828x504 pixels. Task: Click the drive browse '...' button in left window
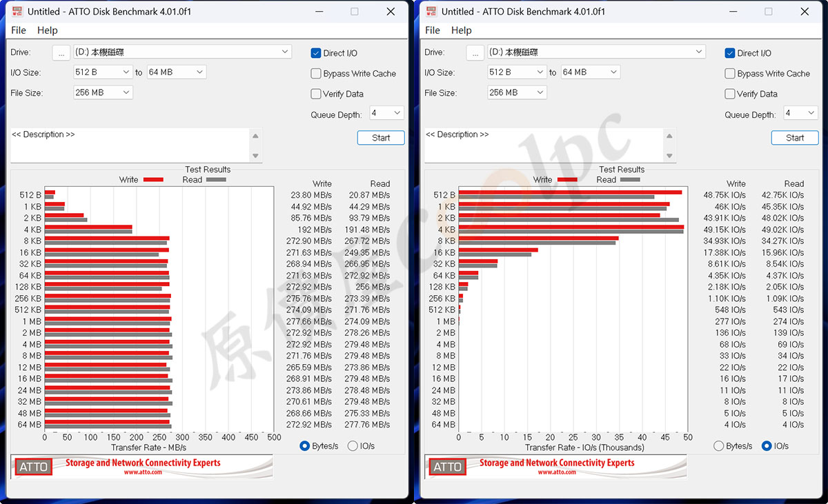click(61, 53)
